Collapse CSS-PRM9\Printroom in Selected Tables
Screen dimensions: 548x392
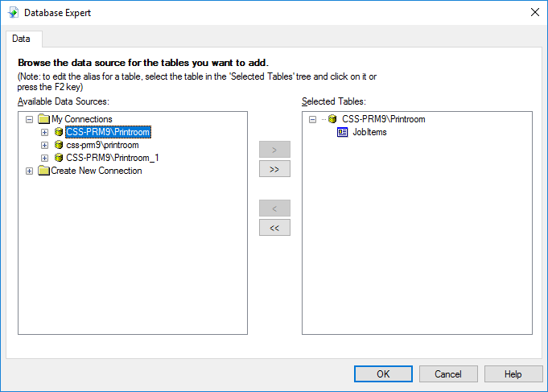tap(312, 119)
